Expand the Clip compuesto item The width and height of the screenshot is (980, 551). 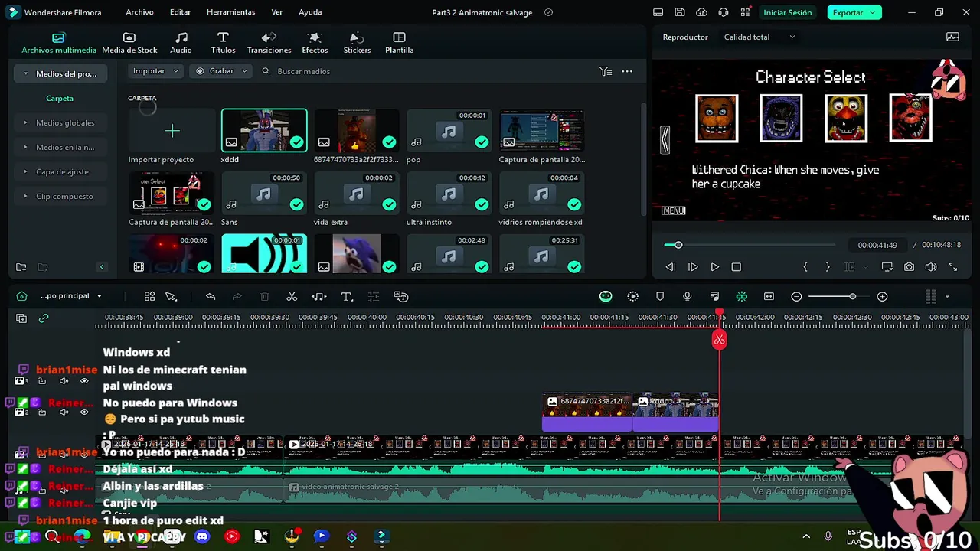[x=25, y=196]
